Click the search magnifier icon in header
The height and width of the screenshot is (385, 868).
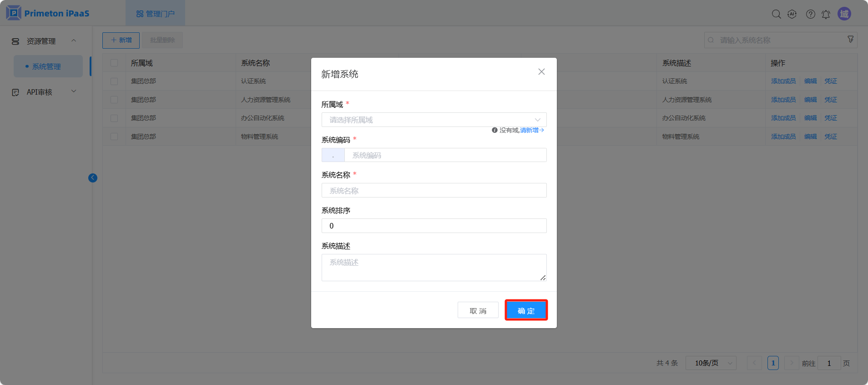coord(776,14)
